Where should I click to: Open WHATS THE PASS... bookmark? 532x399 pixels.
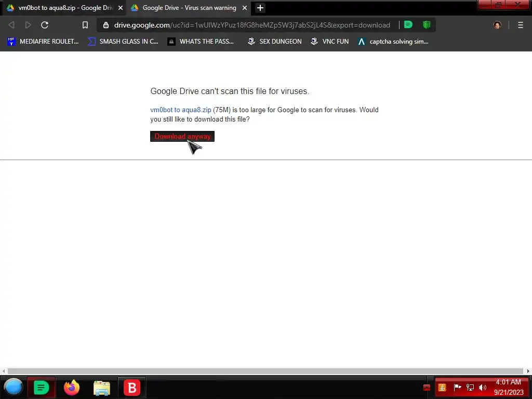(201, 42)
